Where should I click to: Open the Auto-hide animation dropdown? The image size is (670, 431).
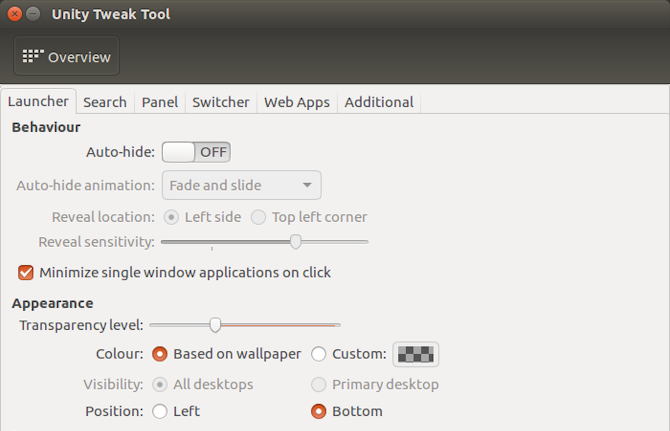click(241, 185)
